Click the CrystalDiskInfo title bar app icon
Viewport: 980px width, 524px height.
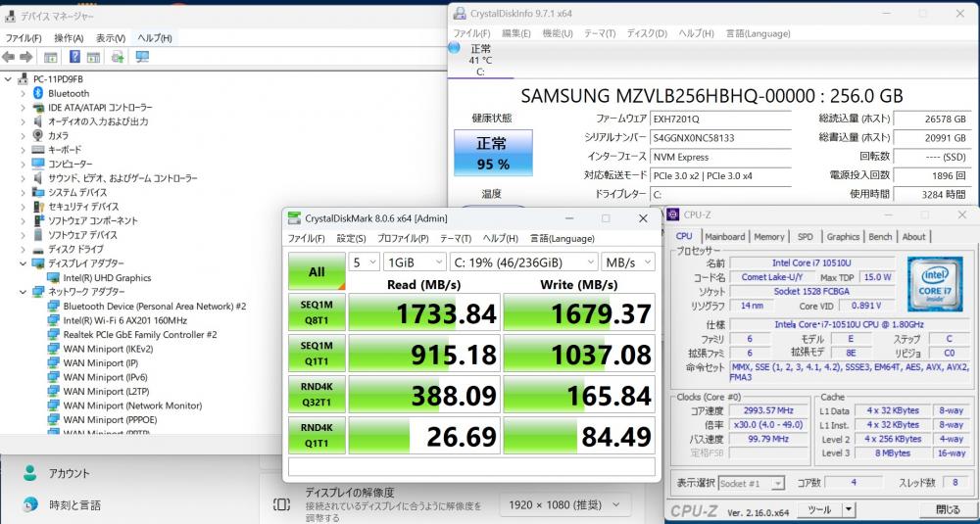[x=460, y=13]
